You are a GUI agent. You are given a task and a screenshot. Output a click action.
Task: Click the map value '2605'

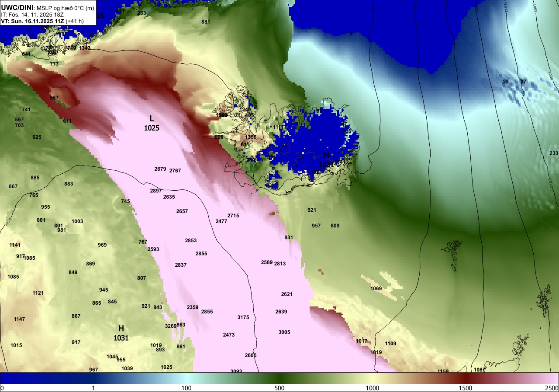[x=251, y=355]
